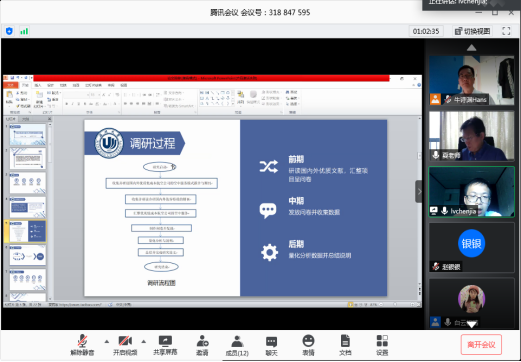Select 牛诗渊Hans participant video tile
Viewport: 521px width, 362px height.
(471, 80)
